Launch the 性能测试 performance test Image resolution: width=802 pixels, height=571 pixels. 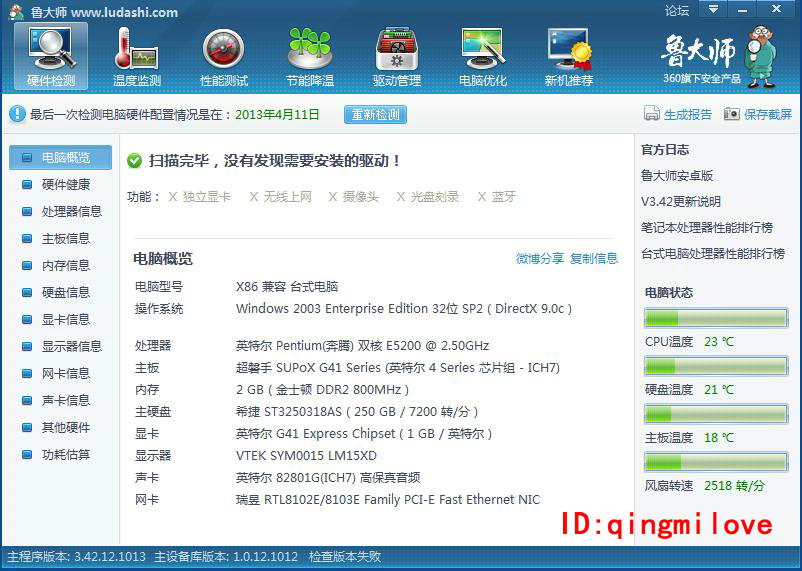click(224, 56)
